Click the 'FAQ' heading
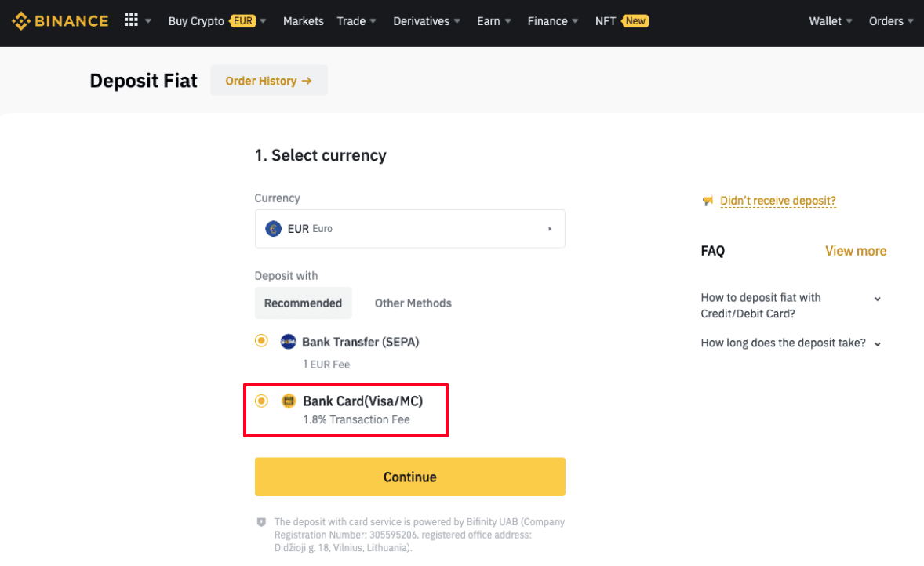The width and height of the screenshot is (924, 566). tap(712, 251)
